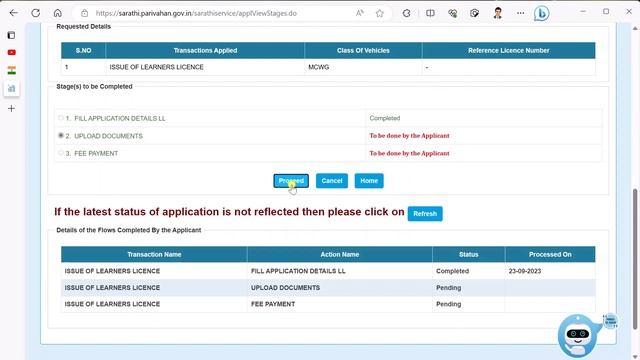This screenshot has height=360, width=640.
Task: Select Fill Application Details LL radio
Action: [x=61, y=118]
